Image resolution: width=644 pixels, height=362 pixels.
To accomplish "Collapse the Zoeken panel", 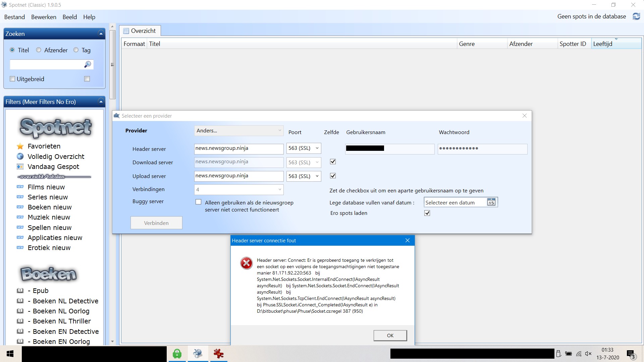I will (x=101, y=34).
